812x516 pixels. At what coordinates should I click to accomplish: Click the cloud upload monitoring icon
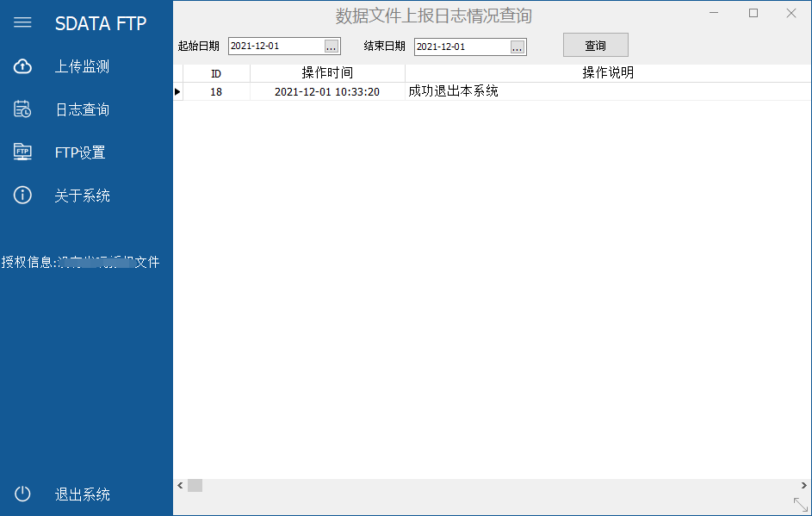coord(22,66)
